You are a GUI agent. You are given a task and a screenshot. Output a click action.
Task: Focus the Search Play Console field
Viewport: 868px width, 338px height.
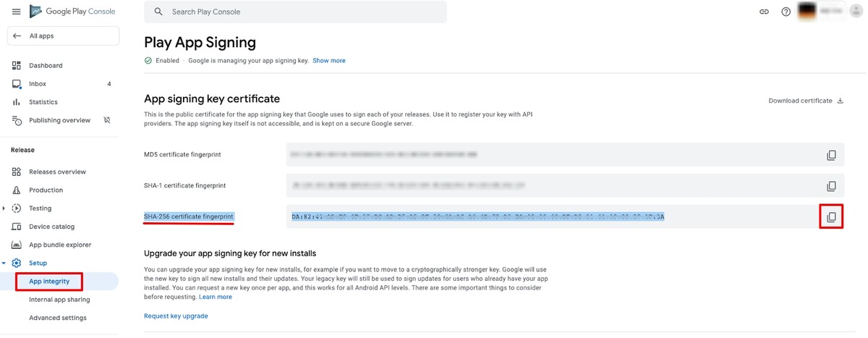[x=295, y=12]
